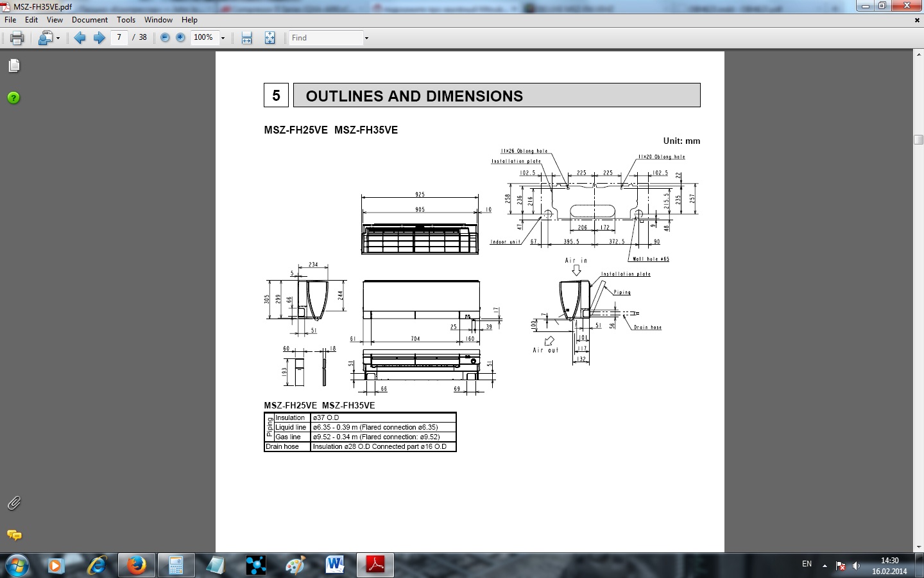Click the Adobe Reader taskbar icon

coord(375,565)
